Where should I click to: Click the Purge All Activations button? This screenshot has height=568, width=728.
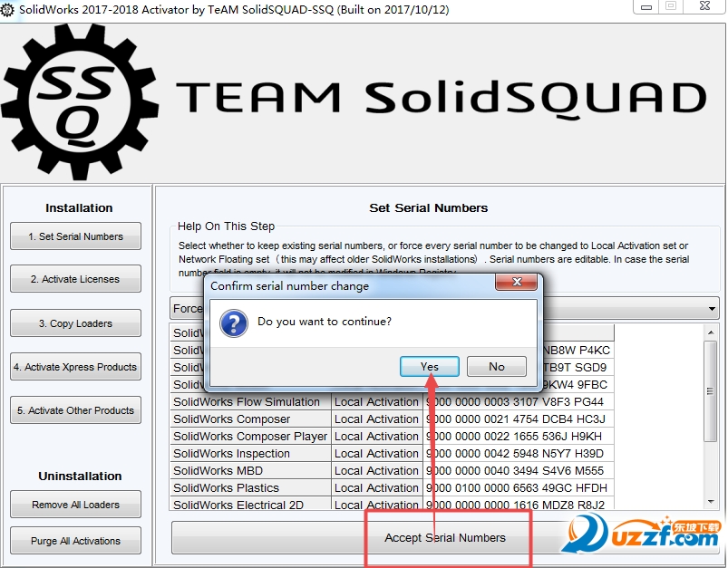click(75, 541)
